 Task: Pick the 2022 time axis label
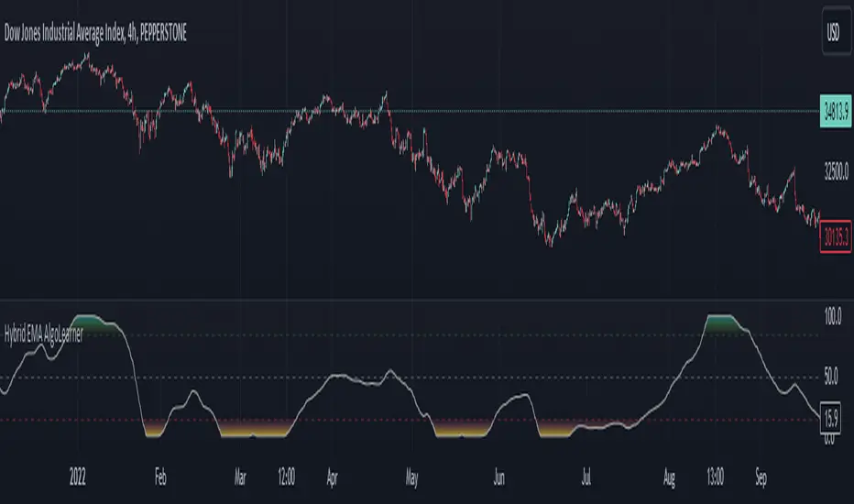point(77,477)
